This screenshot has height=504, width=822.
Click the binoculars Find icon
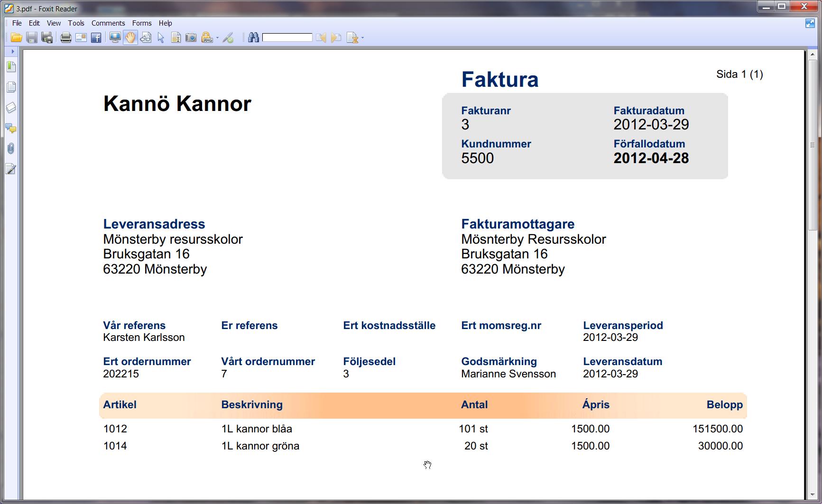point(254,38)
